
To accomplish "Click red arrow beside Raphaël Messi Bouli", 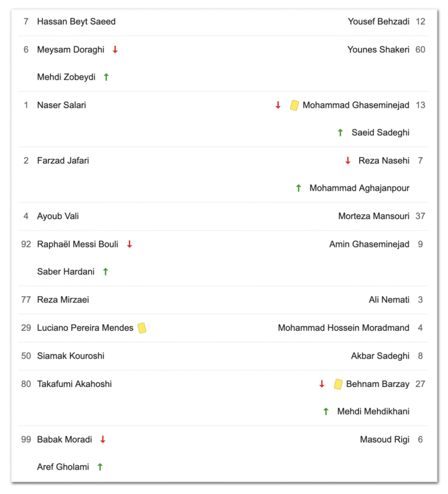I will tap(129, 244).
